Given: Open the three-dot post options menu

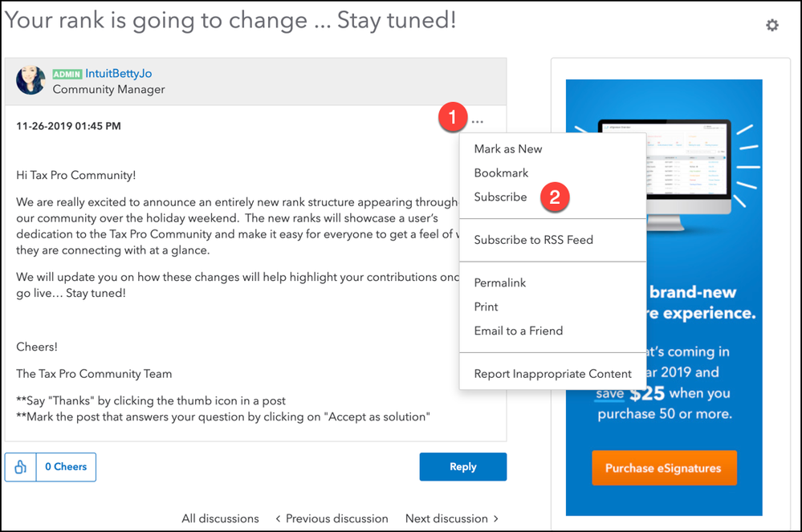Looking at the screenshot, I should pos(478,122).
